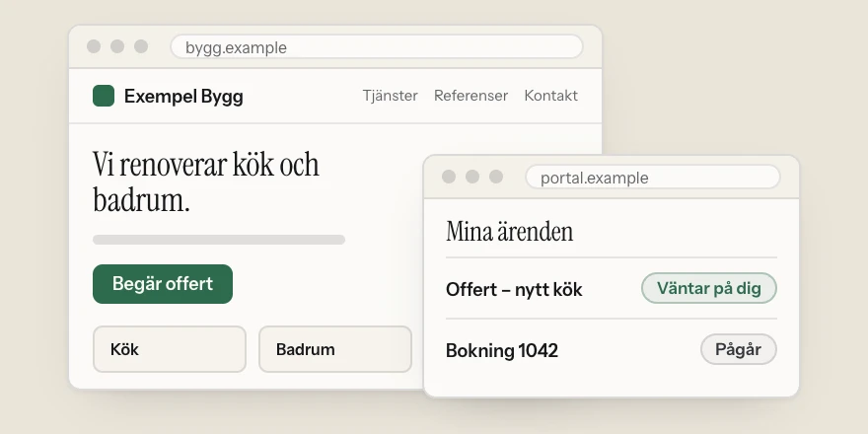Open the Tjänster menu item
Image resolution: width=868 pixels, height=434 pixels.
pos(391,96)
